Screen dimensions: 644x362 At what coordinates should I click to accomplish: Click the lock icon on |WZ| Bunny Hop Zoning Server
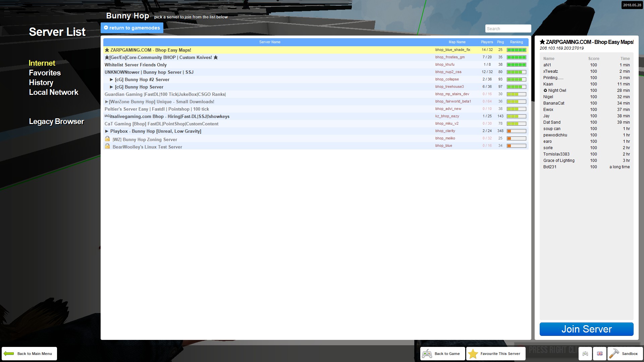(x=107, y=139)
